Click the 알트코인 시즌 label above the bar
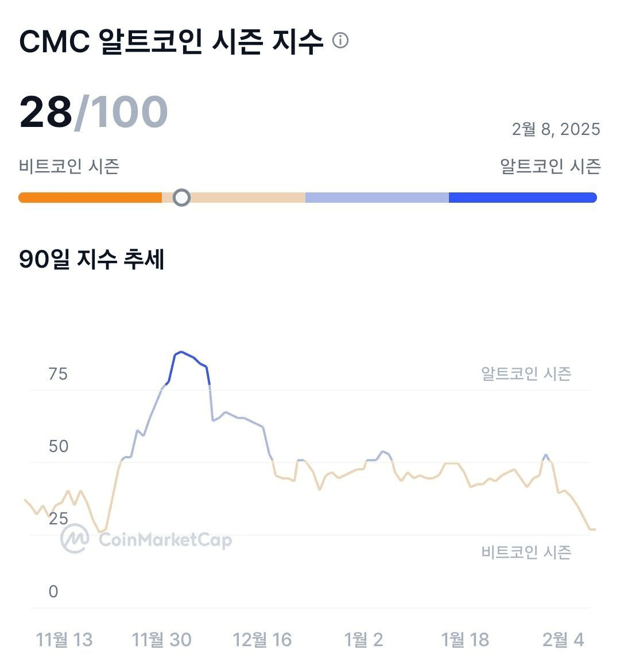620x672 pixels. click(551, 167)
